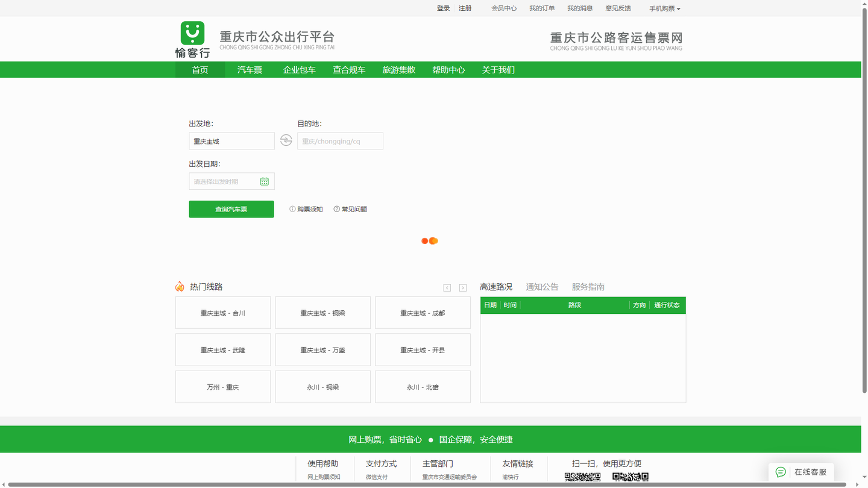Image resolution: width=868 pixels, height=488 pixels.
Task: Choose route 永川 - 北碚
Action: point(423,387)
